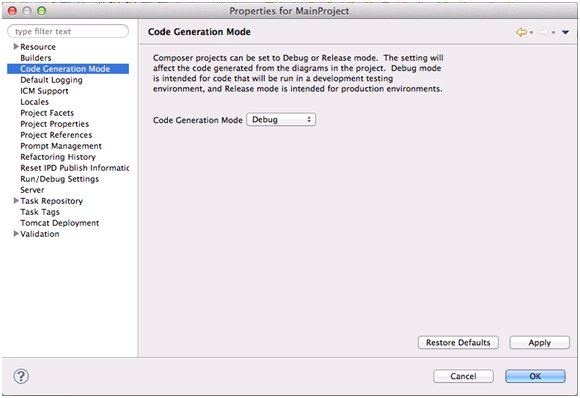
Task: Select Locales in the sidebar
Action: (34, 102)
